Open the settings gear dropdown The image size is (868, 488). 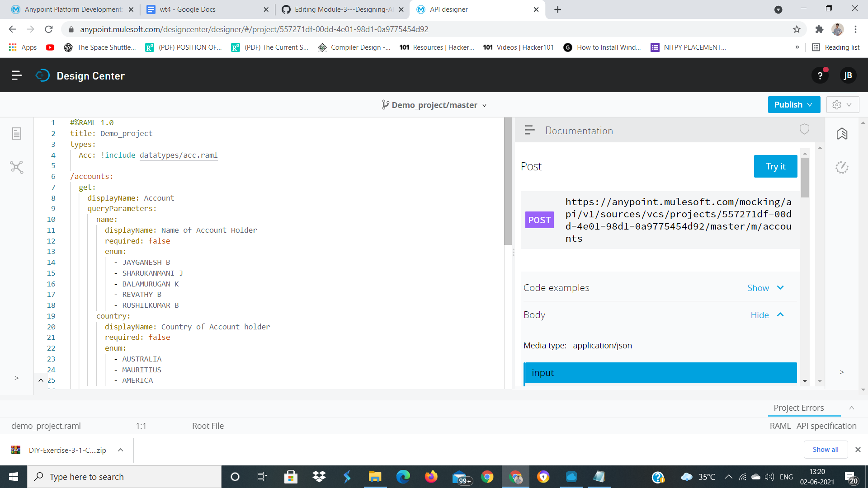click(842, 104)
